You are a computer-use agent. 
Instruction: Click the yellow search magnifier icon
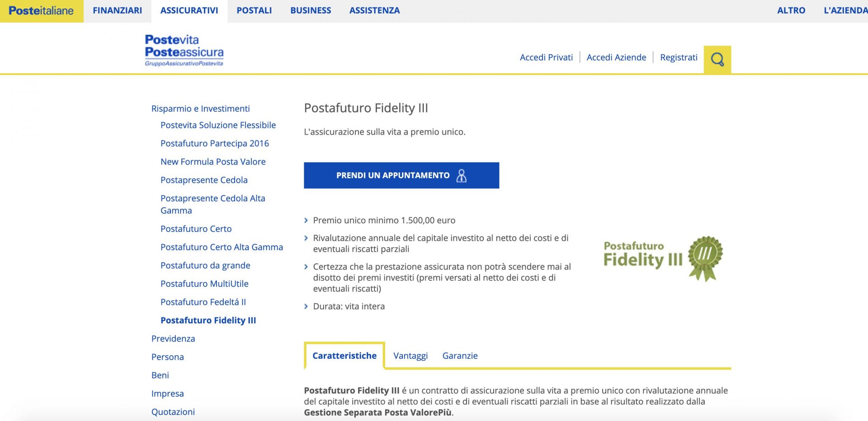(717, 59)
